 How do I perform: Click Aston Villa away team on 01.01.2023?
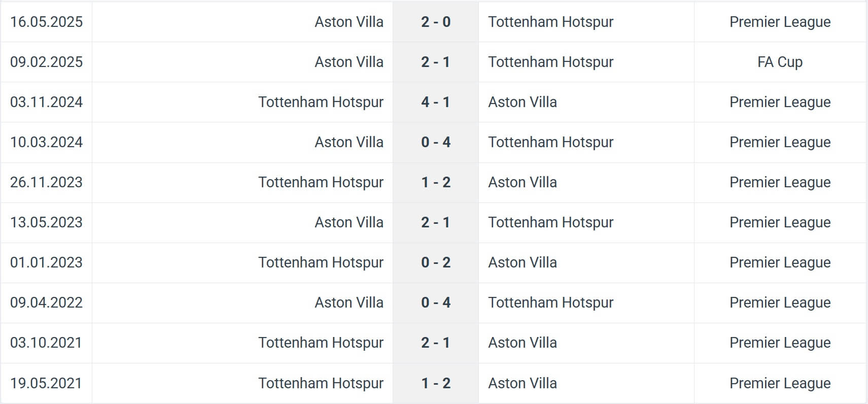pyautogui.click(x=523, y=262)
